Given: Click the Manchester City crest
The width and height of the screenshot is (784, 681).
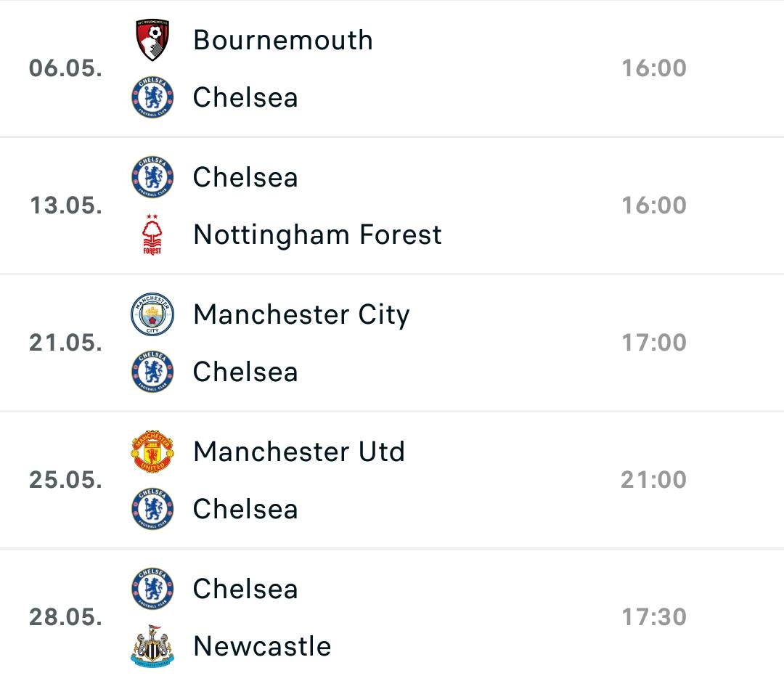Looking at the screenshot, I should (x=152, y=314).
